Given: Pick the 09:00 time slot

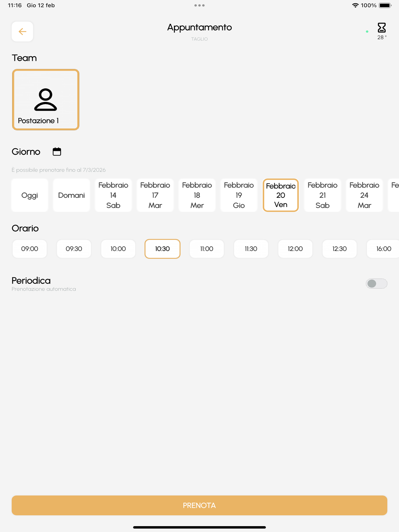Looking at the screenshot, I should coord(30,249).
